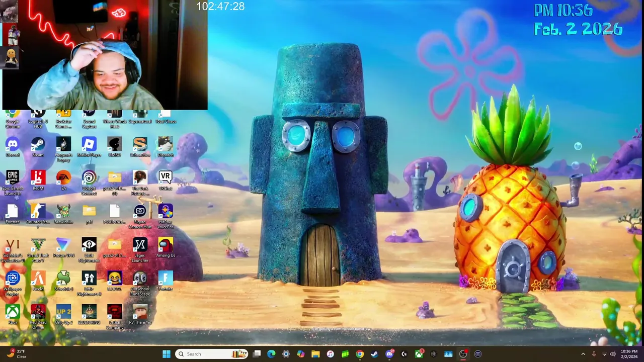The image size is (644, 362).
Task: Select the Elgato Camera Hub desktop icon
Action: pos(140,216)
